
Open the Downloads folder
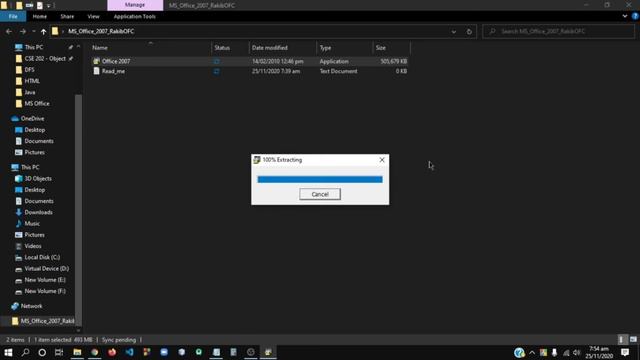pyautogui.click(x=38, y=212)
